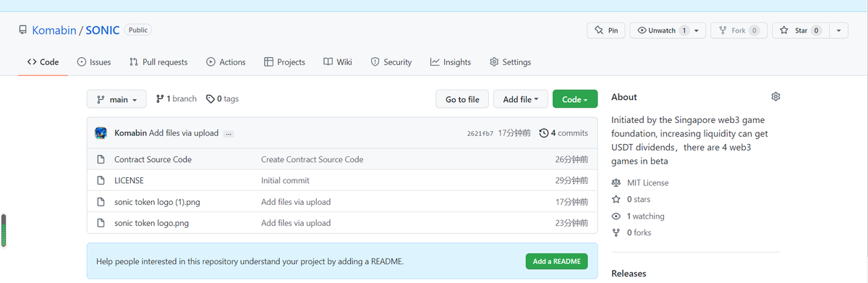
Task: Open the sonic token logo.png file
Action: 151,223
